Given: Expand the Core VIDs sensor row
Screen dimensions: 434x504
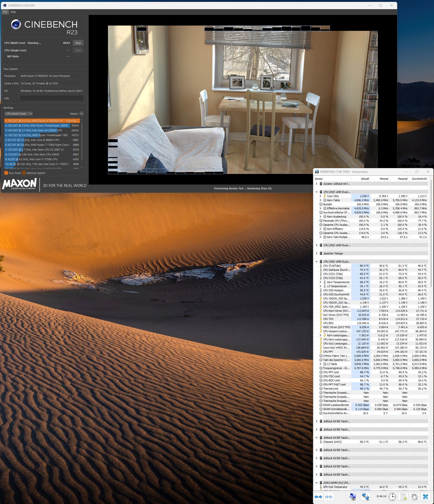Looking at the screenshot, I should (x=320, y=196).
